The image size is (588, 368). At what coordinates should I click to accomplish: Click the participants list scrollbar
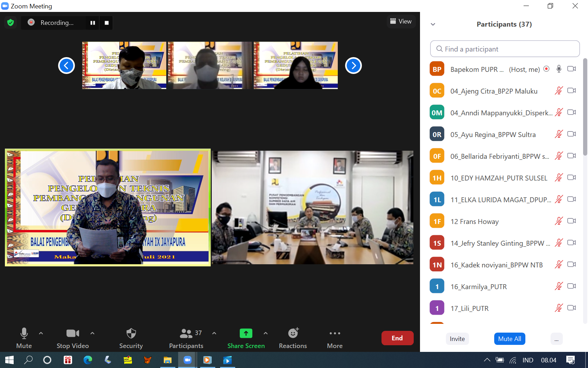point(585,107)
